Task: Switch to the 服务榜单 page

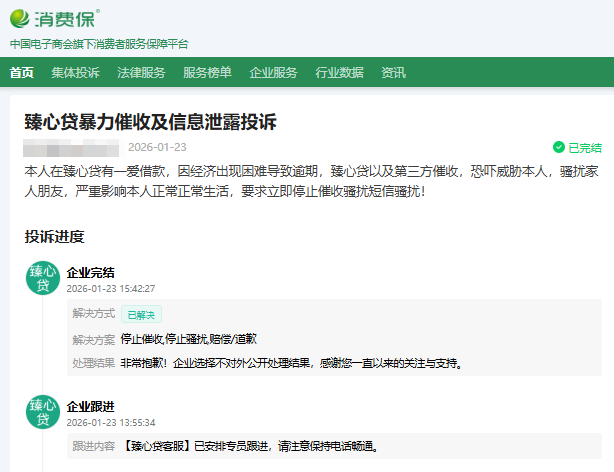Action: [x=207, y=72]
